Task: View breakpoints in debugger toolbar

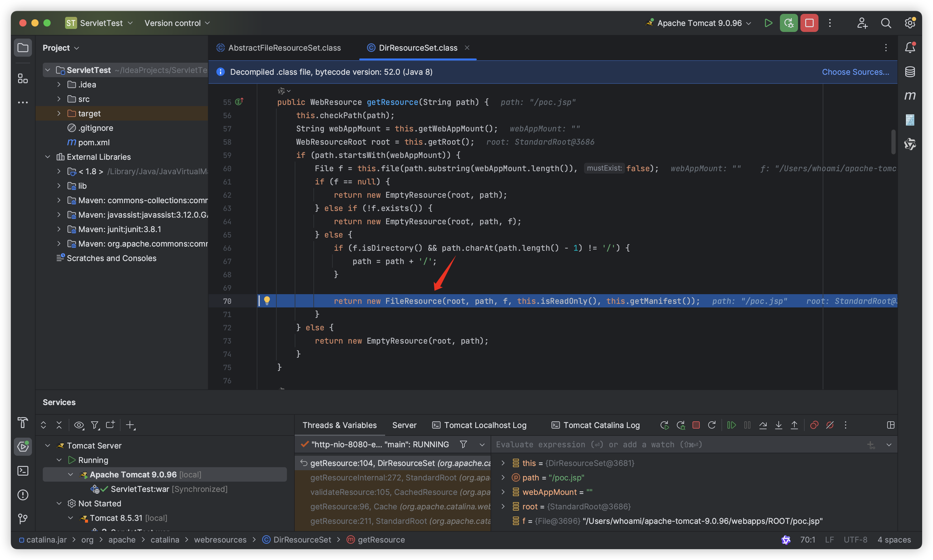Action: 814,425
